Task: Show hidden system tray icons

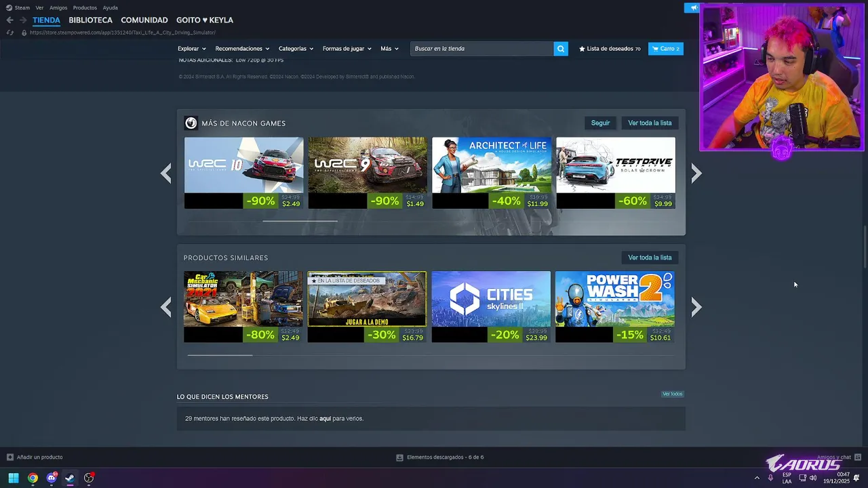Action: point(757,478)
